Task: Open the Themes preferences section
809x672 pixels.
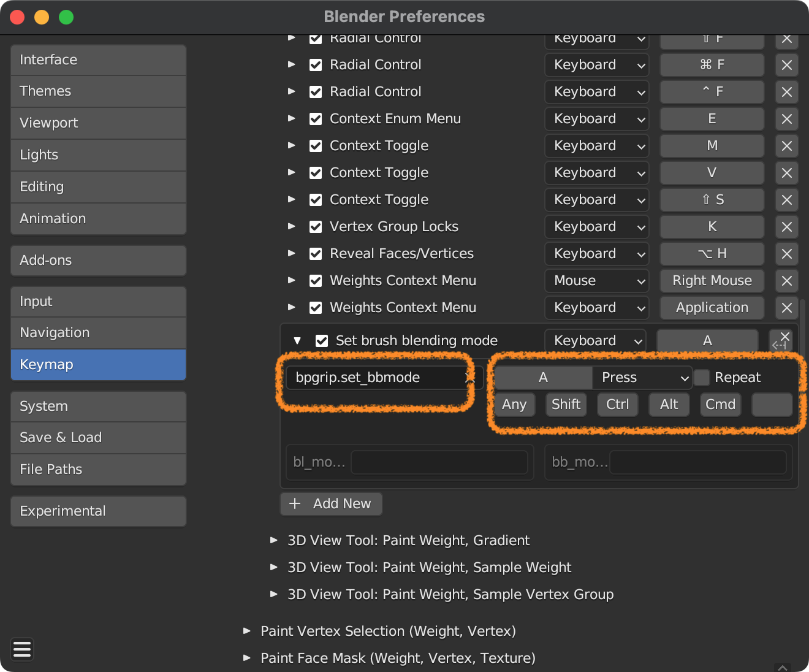Action: pyautogui.click(x=98, y=91)
